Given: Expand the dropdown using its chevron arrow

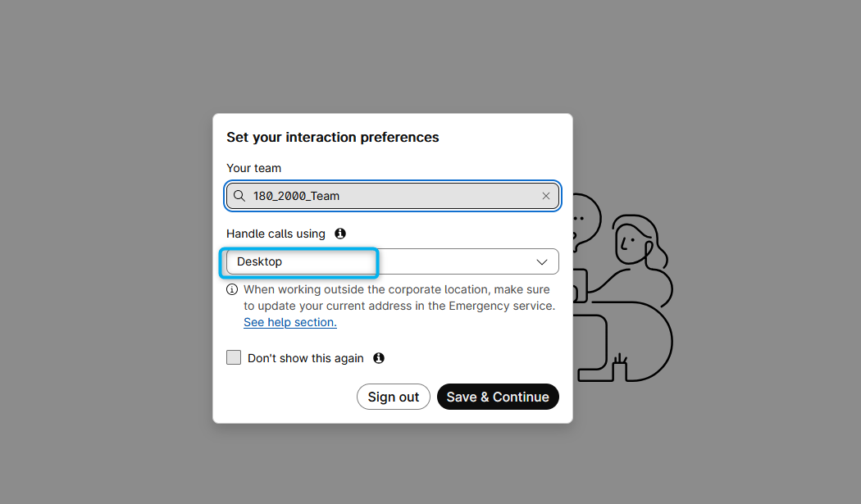Looking at the screenshot, I should click(542, 262).
